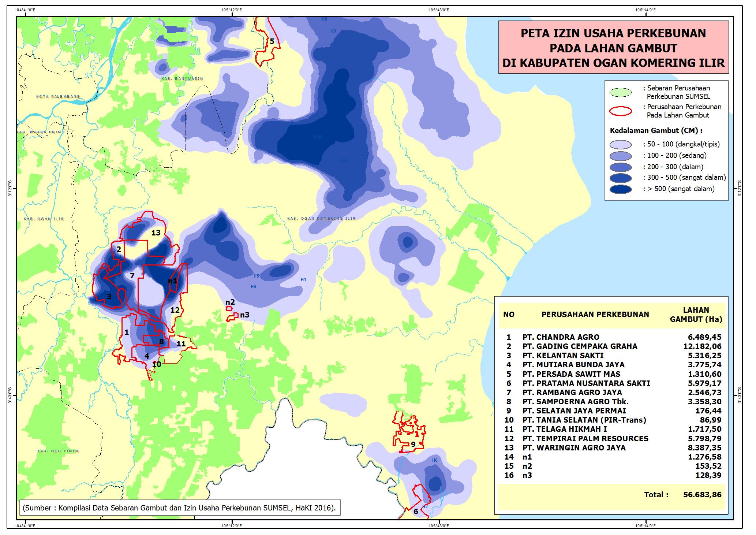Click the map title PETA IZIN USAHA PERKEBUNAN
The width and height of the screenshot is (756, 535).
pos(613,33)
